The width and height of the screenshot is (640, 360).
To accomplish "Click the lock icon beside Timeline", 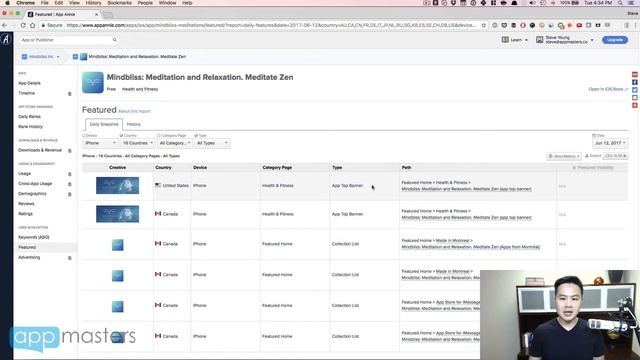I will pos(69,93).
